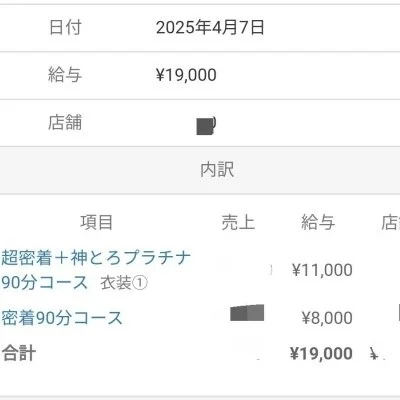Click the partially visible 店 column header
Screen dimensions: 400x400
391,222
